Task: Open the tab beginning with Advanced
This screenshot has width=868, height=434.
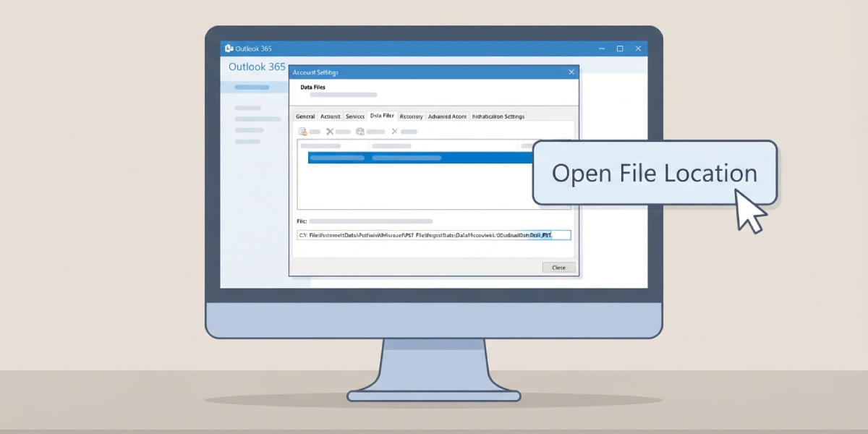Action: click(447, 116)
